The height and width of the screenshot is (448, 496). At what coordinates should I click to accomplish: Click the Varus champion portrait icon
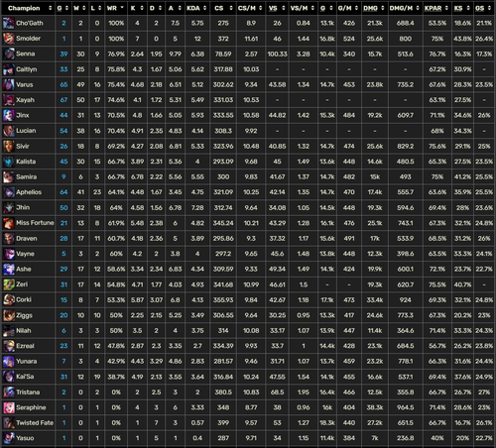[x=9, y=84]
